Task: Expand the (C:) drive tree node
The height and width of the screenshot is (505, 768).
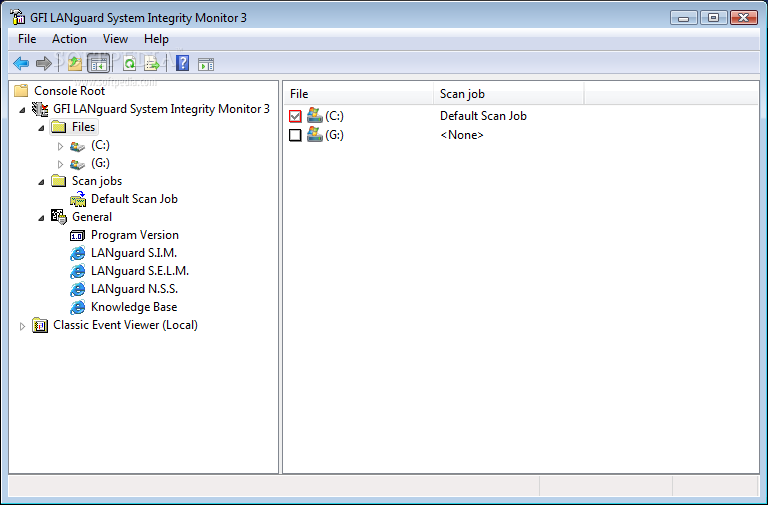Action: coord(60,146)
